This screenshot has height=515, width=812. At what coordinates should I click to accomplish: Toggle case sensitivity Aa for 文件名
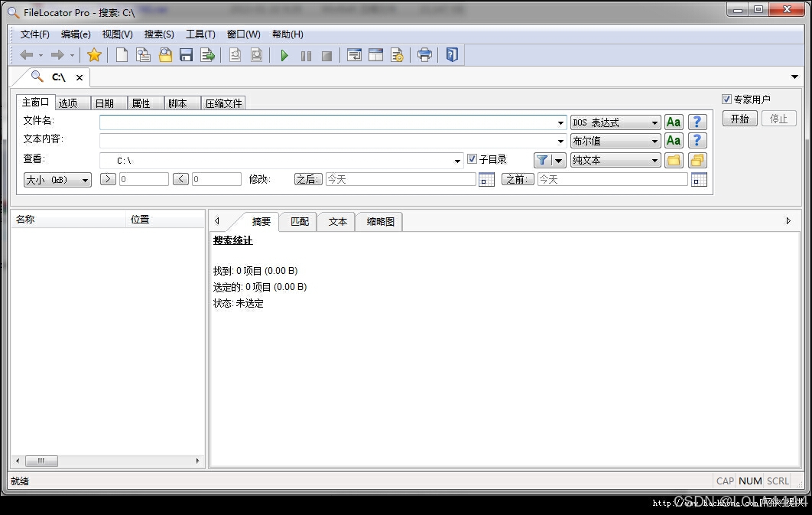pyautogui.click(x=673, y=122)
